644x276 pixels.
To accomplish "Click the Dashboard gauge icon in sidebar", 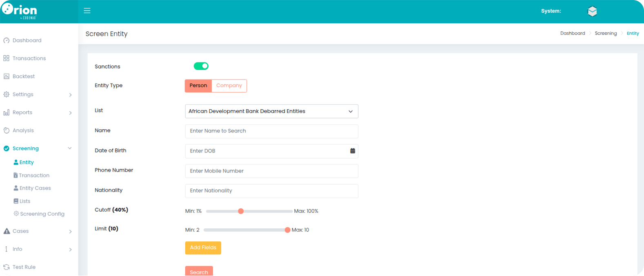I will (7, 40).
